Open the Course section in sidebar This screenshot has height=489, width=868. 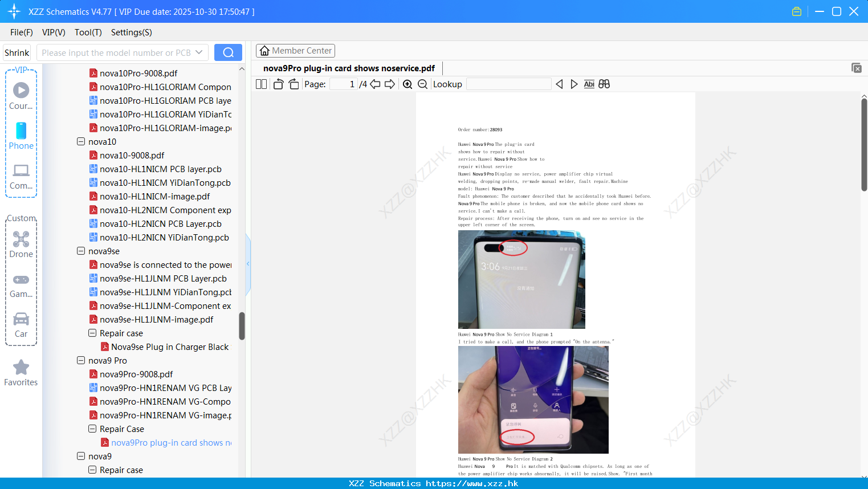(21, 96)
